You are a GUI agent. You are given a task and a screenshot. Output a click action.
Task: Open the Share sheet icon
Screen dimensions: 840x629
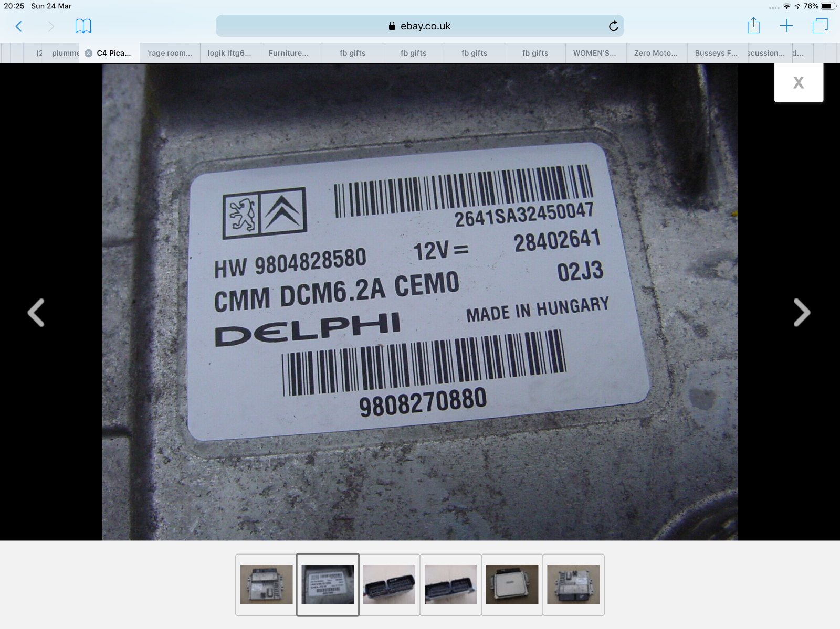[753, 25]
